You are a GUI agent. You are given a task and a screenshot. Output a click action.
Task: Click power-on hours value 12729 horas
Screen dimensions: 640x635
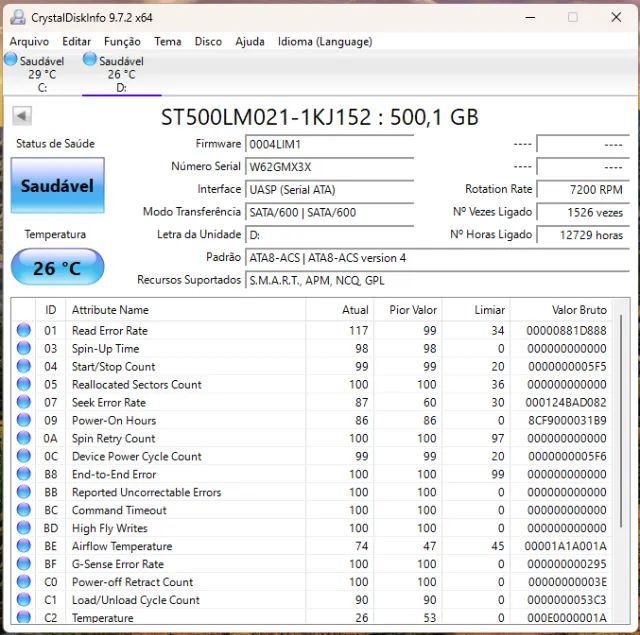tap(583, 235)
